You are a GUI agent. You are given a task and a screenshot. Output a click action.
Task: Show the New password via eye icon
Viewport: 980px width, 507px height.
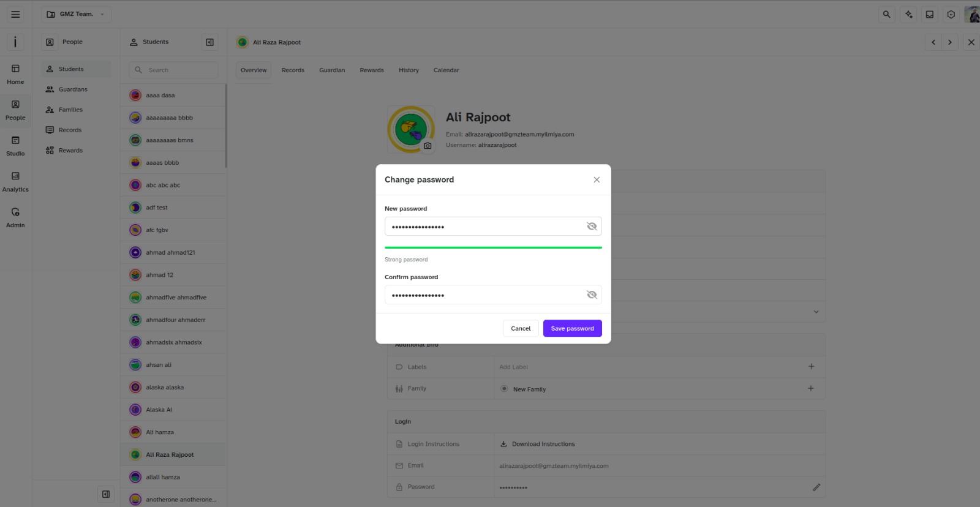[592, 227]
